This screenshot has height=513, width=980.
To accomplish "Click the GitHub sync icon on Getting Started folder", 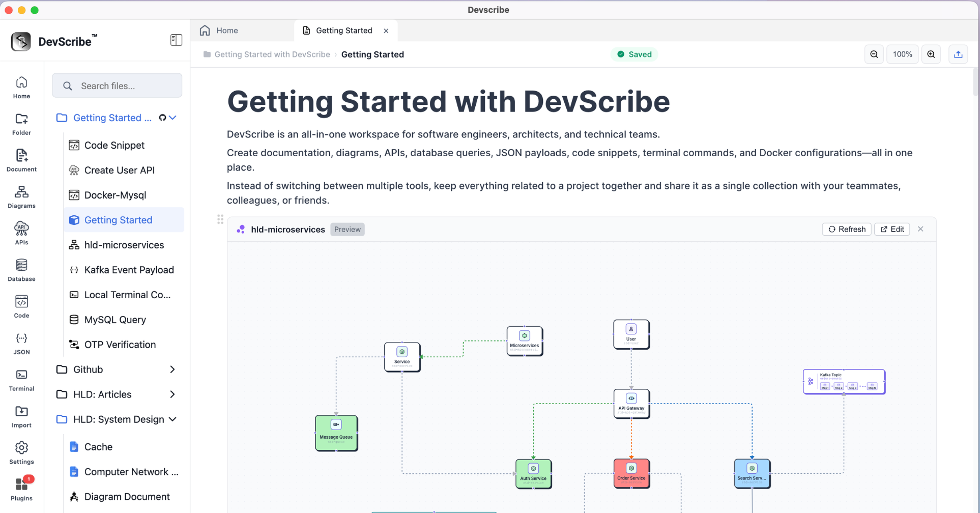I will [162, 118].
